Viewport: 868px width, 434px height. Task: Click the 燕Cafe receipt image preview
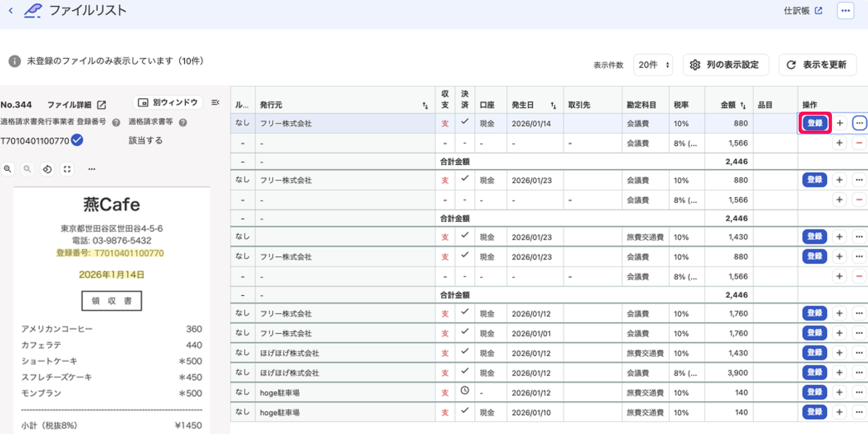click(112, 311)
